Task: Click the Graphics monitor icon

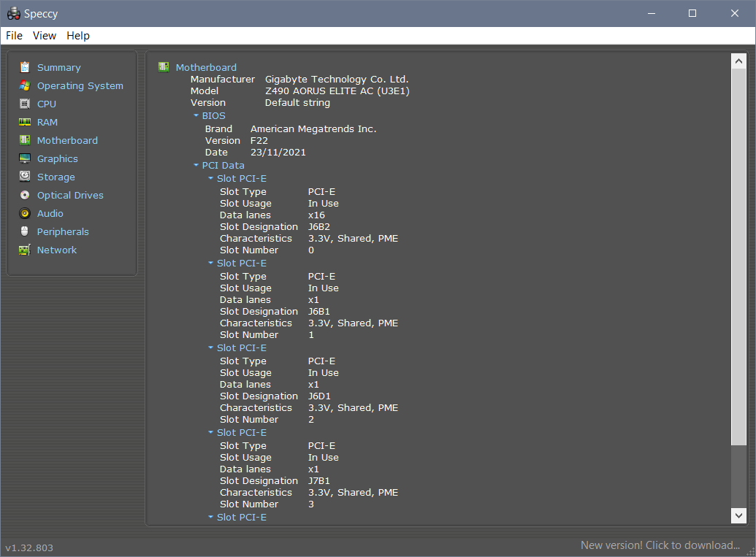Action: click(25, 158)
